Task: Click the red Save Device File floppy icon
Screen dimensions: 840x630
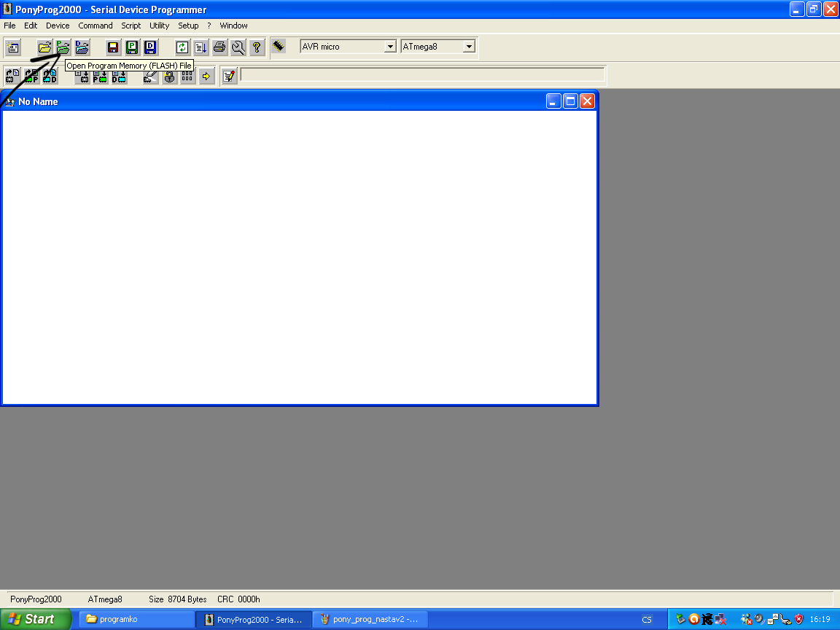Action: [x=113, y=47]
